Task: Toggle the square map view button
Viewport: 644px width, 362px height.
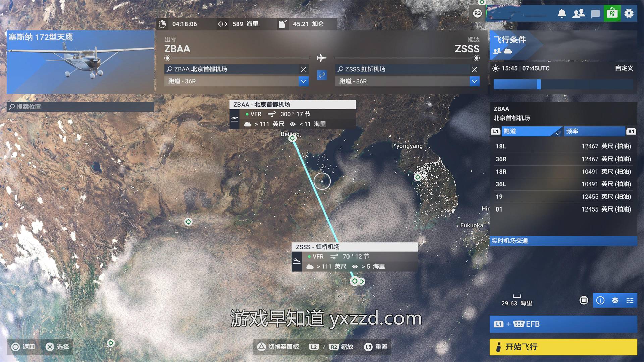Action: tap(584, 300)
